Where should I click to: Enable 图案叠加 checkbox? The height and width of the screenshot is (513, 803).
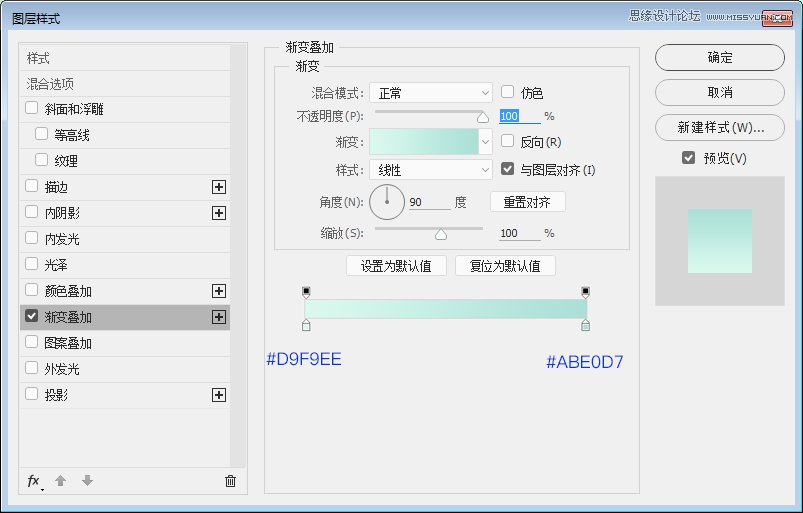(32, 342)
